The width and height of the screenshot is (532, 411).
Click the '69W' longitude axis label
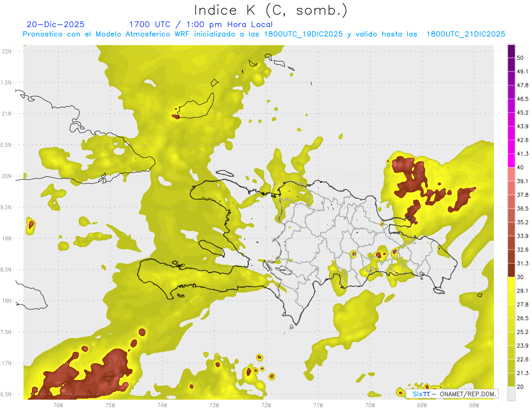(422, 405)
